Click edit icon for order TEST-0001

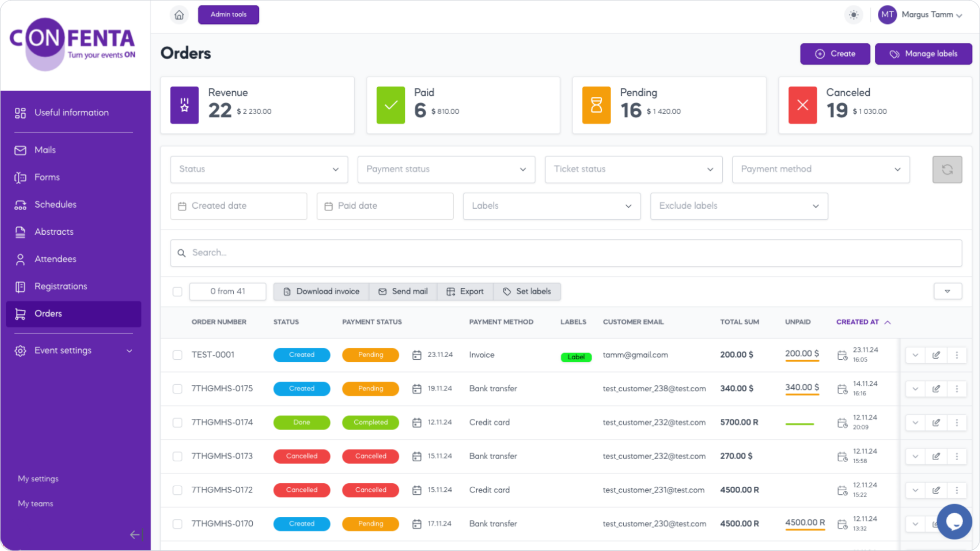point(936,355)
